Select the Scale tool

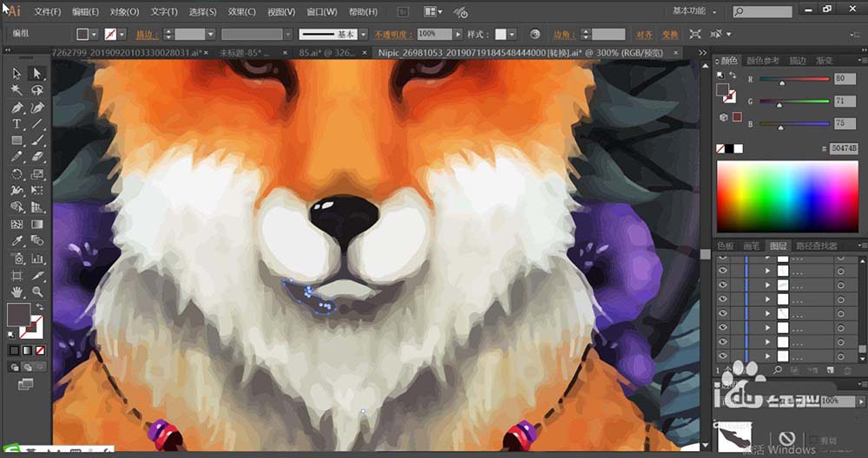[x=37, y=174]
